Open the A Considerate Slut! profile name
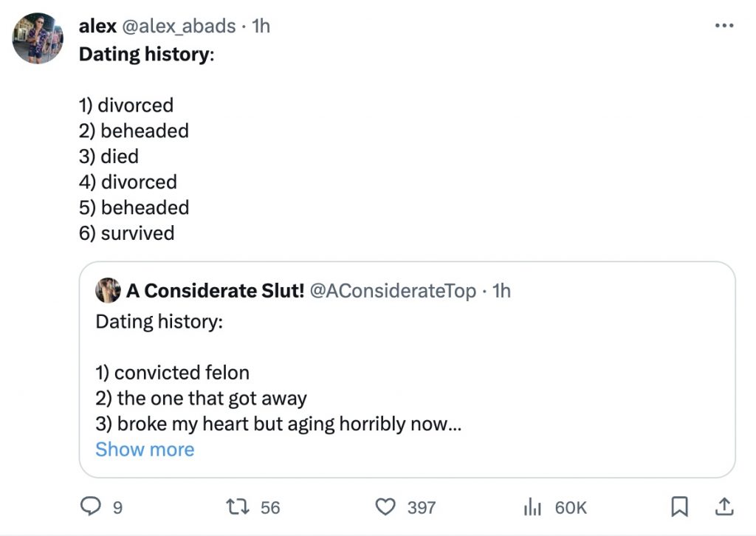756x536 pixels. click(x=215, y=291)
